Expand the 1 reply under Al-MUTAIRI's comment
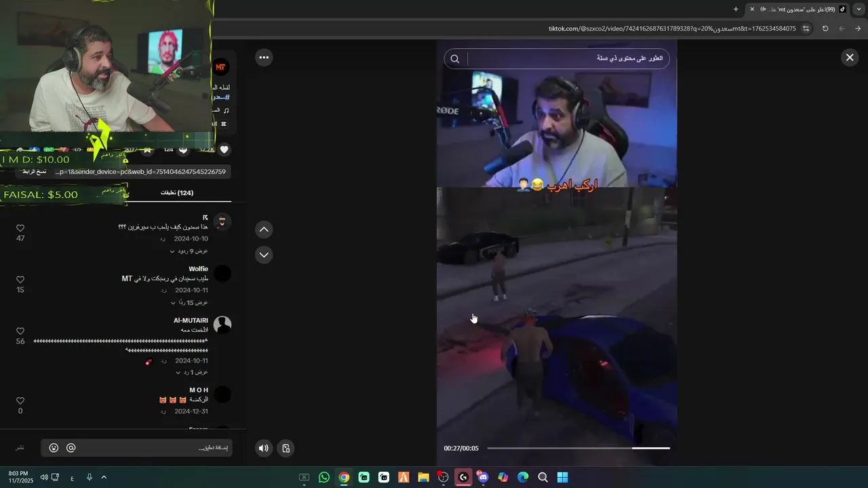 click(x=191, y=373)
